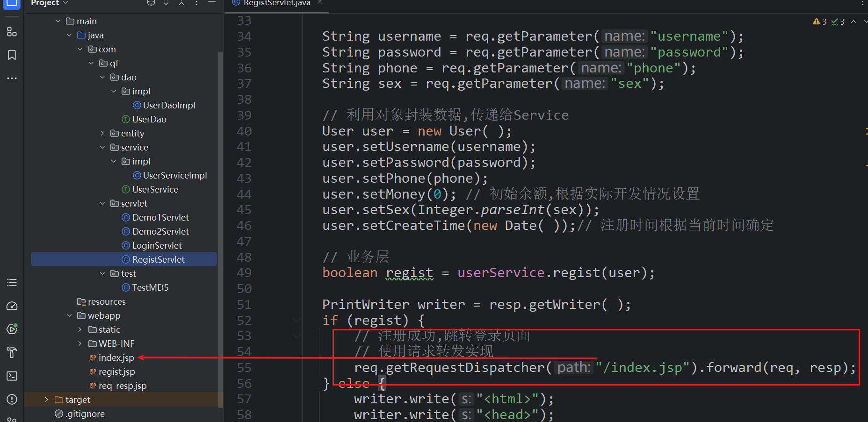
Task: Collapse the webapp folder
Action: click(x=69, y=315)
